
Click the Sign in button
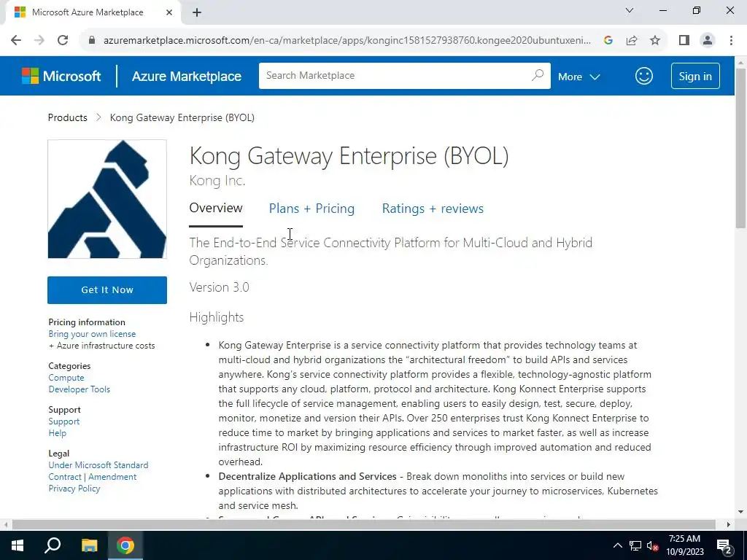click(x=695, y=76)
